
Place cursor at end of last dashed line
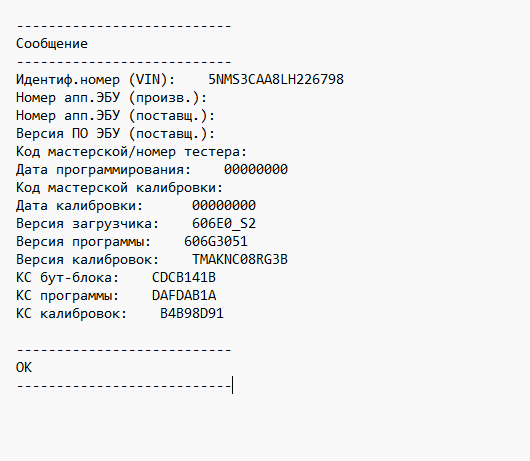coord(232,386)
